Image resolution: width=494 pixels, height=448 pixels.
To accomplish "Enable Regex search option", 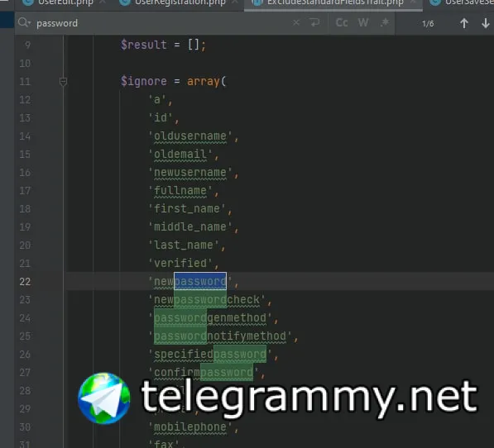I will (x=385, y=22).
